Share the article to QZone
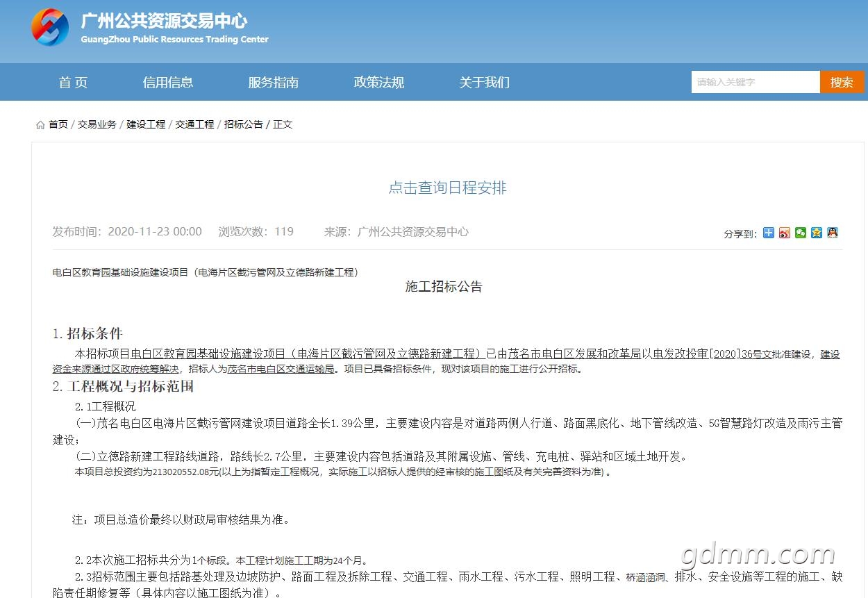 point(816,233)
